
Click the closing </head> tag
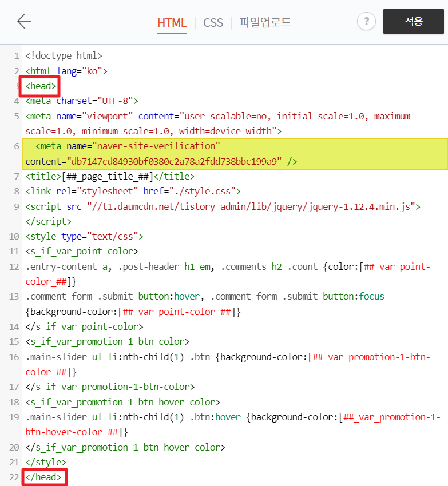(x=43, y=477)
